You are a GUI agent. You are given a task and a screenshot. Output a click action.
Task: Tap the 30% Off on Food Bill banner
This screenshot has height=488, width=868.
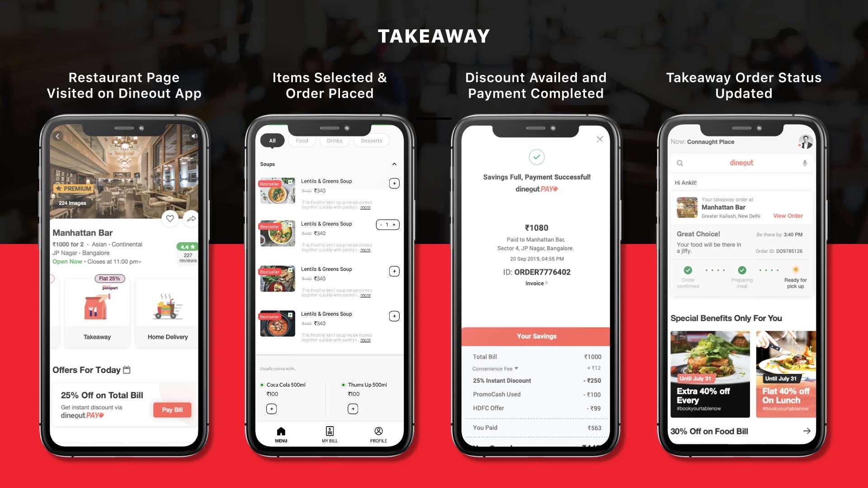740,432
